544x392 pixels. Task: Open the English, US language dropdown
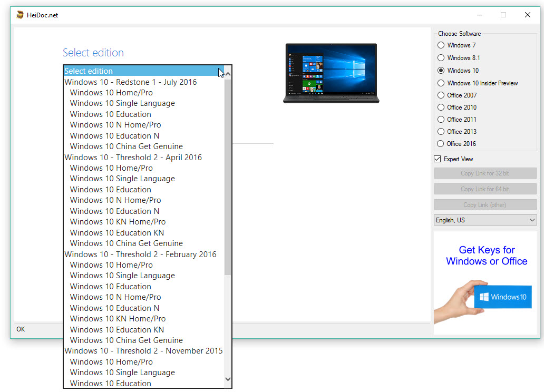[485, 220]
